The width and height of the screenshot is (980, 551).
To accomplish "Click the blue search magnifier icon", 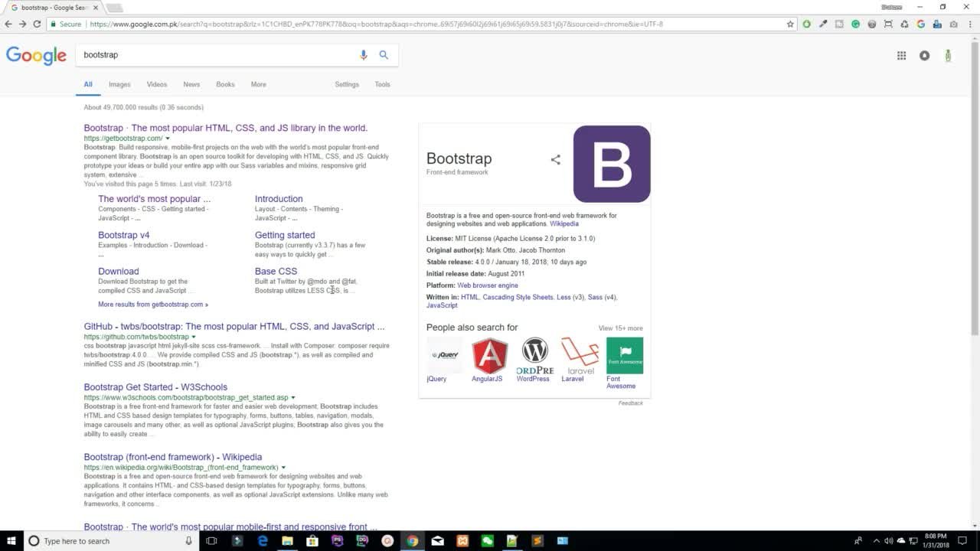I will (x=384, y=55).
